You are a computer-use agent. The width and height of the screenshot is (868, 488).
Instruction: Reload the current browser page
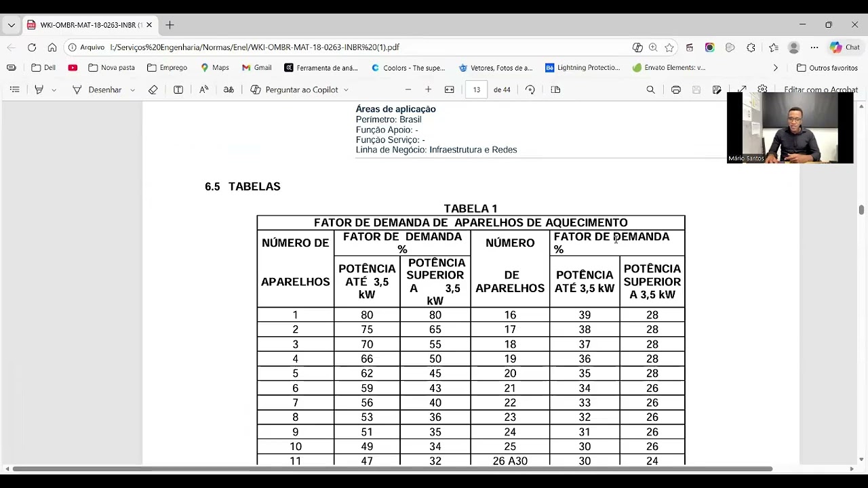click(32, 47)
